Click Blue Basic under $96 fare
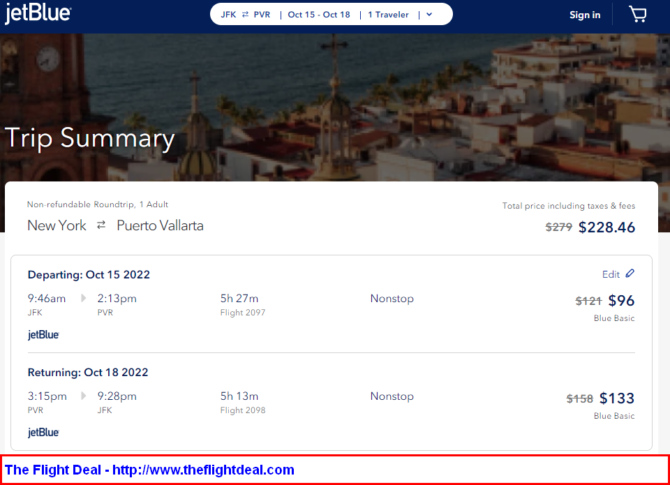This screenshot has width=670, height=485. tap(614, 318)
